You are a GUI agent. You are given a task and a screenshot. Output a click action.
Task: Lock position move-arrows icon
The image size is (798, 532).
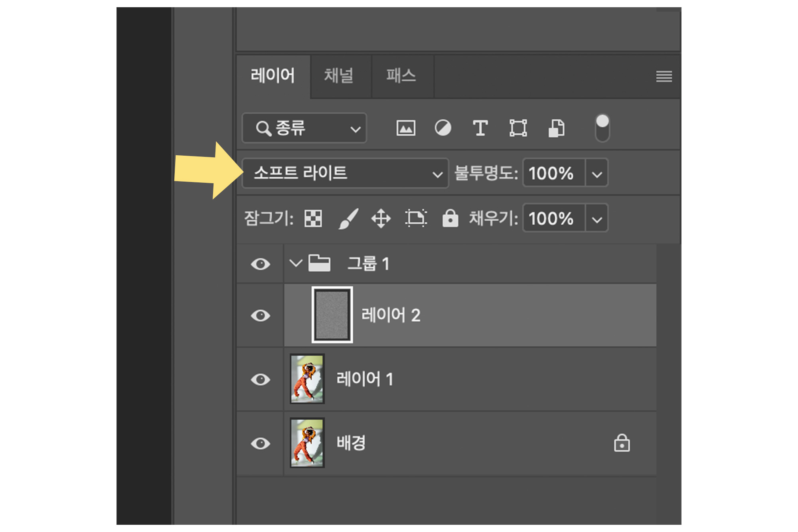click(381, 219)
